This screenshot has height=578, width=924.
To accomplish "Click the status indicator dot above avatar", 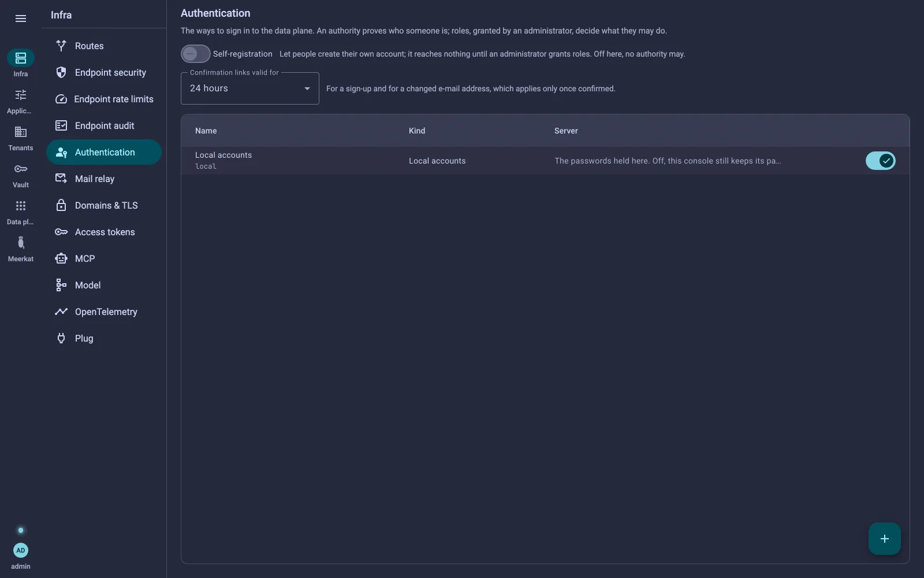I will click(x=21, y=530).
